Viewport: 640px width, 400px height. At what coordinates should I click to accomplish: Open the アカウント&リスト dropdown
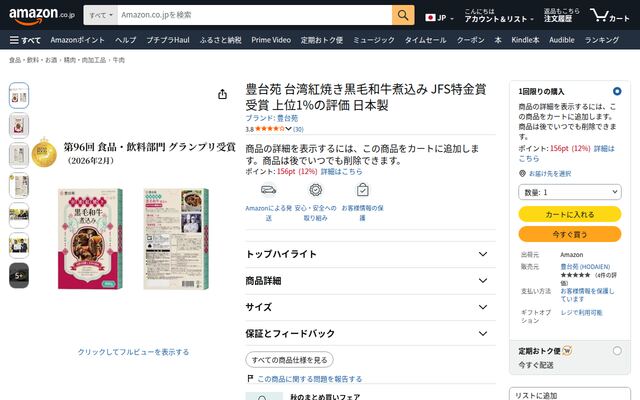[x=498, y=16]
